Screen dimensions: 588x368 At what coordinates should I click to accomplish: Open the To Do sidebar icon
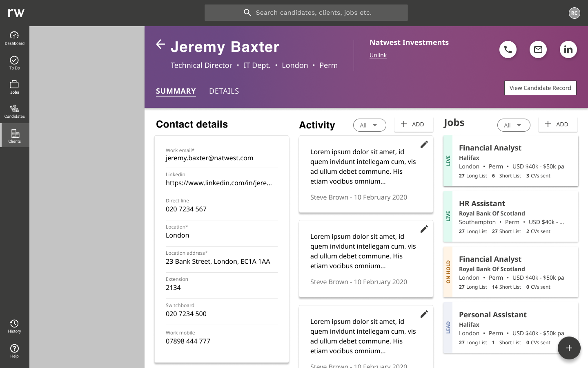(x=14, y=63)
